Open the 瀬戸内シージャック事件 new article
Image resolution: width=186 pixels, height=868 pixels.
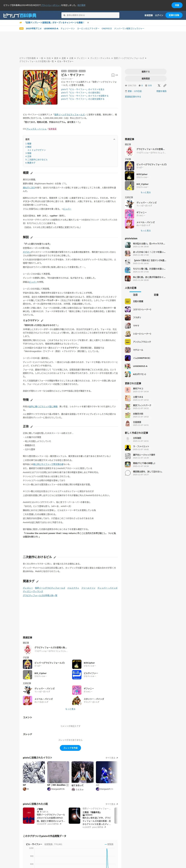[x=144, y=455]
